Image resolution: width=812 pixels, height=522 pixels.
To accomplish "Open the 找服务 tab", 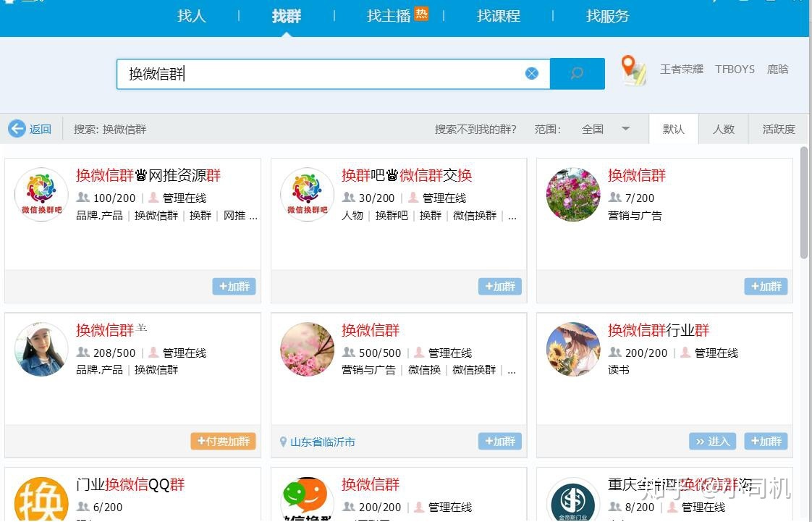I will click(x=607, y=16).
